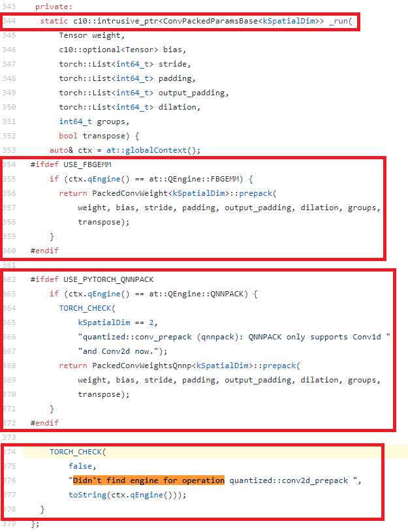Click 'transpose);' on line 358

104,222
